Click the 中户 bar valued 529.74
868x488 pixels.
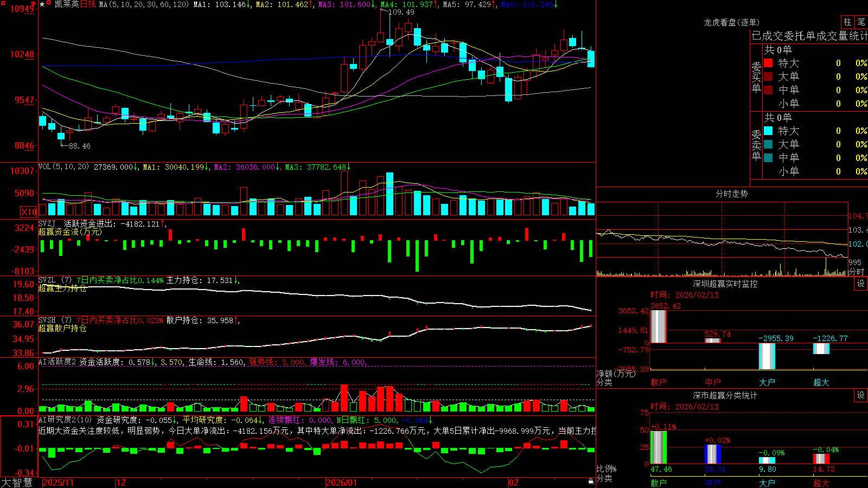pos(712,341)
